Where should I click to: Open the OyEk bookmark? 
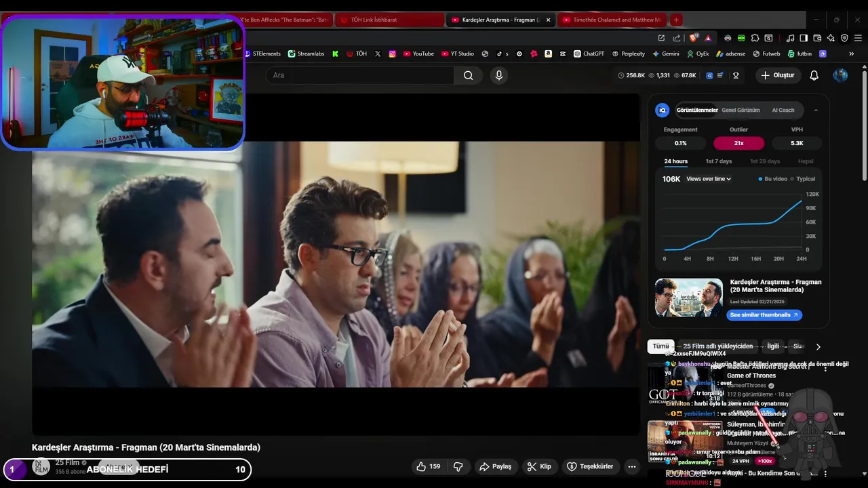(x=697, y=54)
